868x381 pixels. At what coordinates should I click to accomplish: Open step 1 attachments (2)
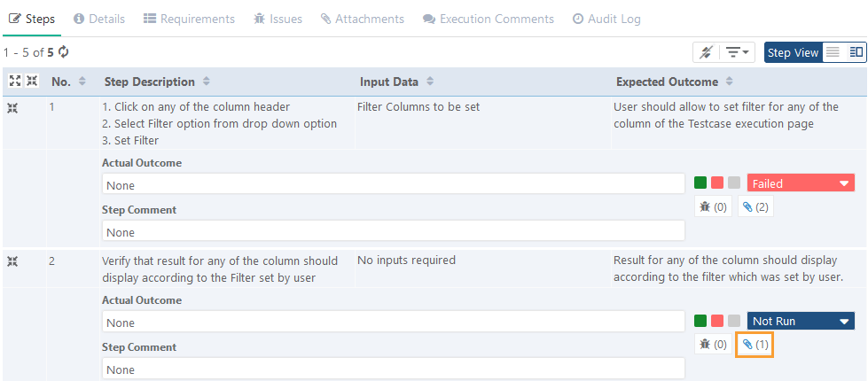click(x=755, y=206)
